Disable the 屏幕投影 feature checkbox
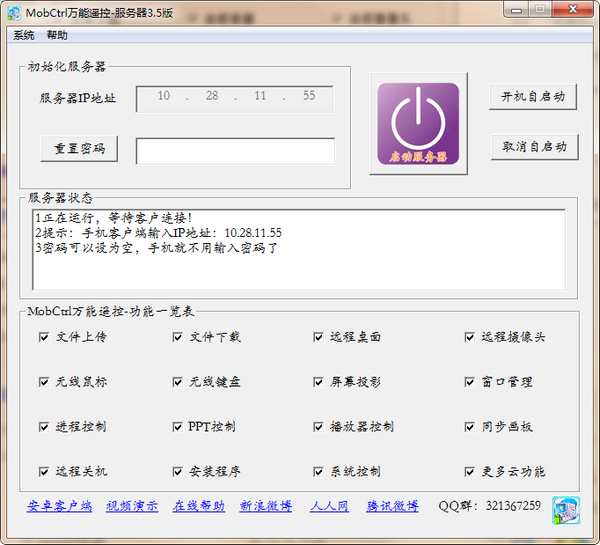 pos(318,382)
